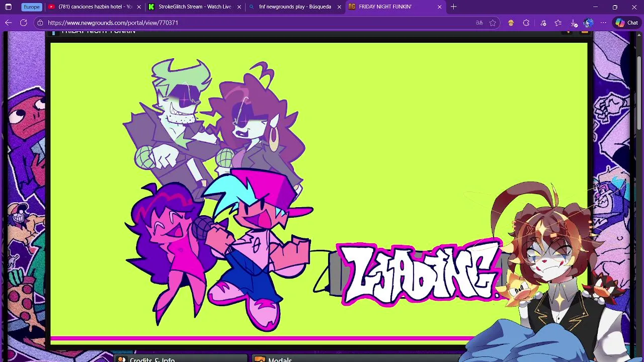
Task: Open the tab actions menu icon
Action: click(9, 7)
